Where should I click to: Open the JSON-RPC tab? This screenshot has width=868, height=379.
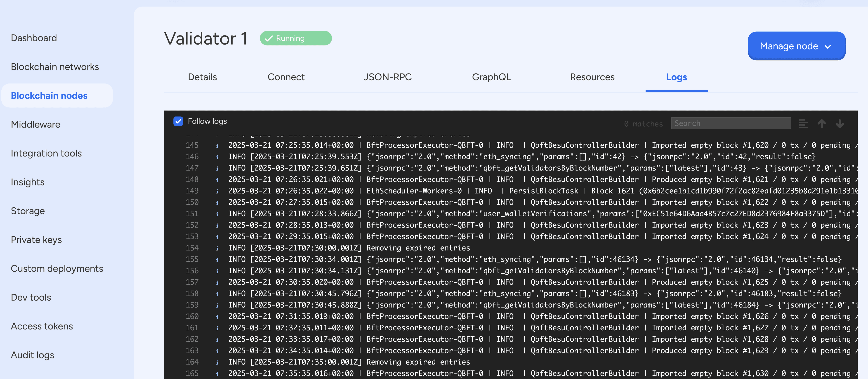point(387,77)
